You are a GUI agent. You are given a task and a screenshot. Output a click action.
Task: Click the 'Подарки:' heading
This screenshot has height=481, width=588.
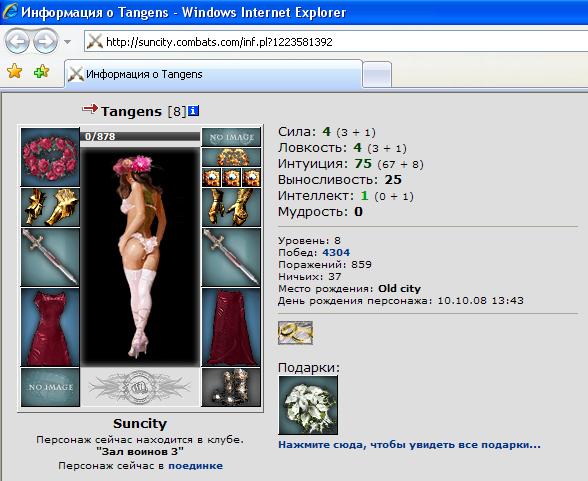[x=309, y=368]
